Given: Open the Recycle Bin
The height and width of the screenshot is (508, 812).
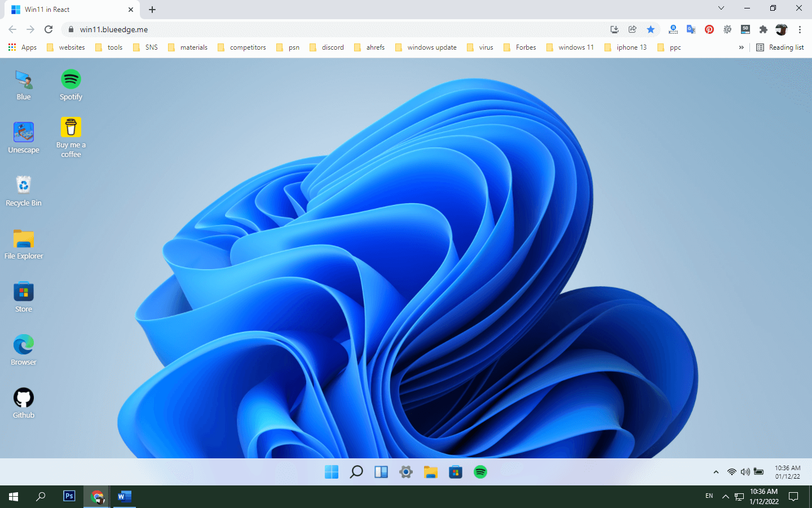Looking at the screenshot, I should click(x=24, y=191).
